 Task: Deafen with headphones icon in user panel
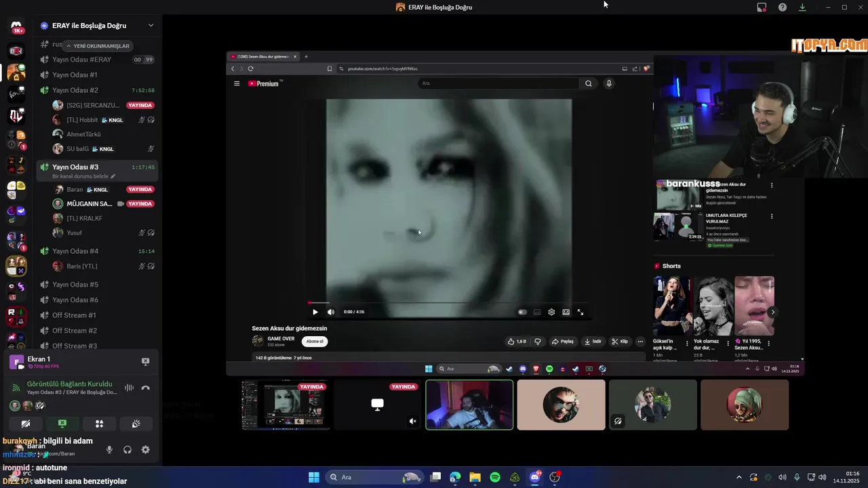(127, 449)
